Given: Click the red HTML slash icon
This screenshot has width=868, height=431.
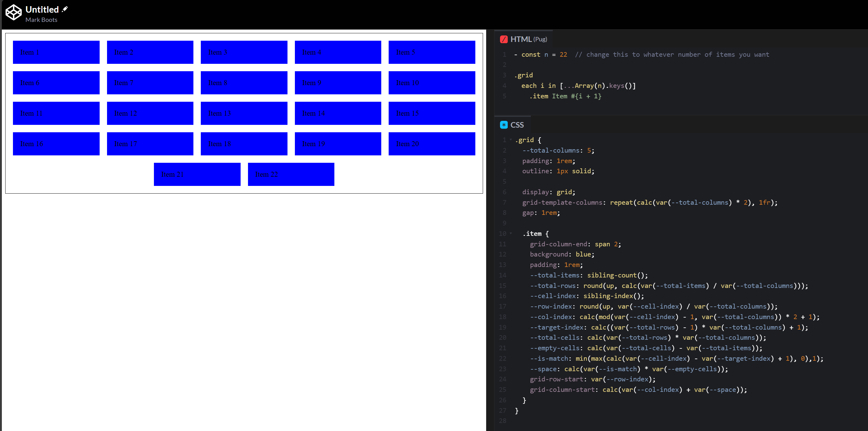Looking at the screenshot, I should click(x=504, y=39).
